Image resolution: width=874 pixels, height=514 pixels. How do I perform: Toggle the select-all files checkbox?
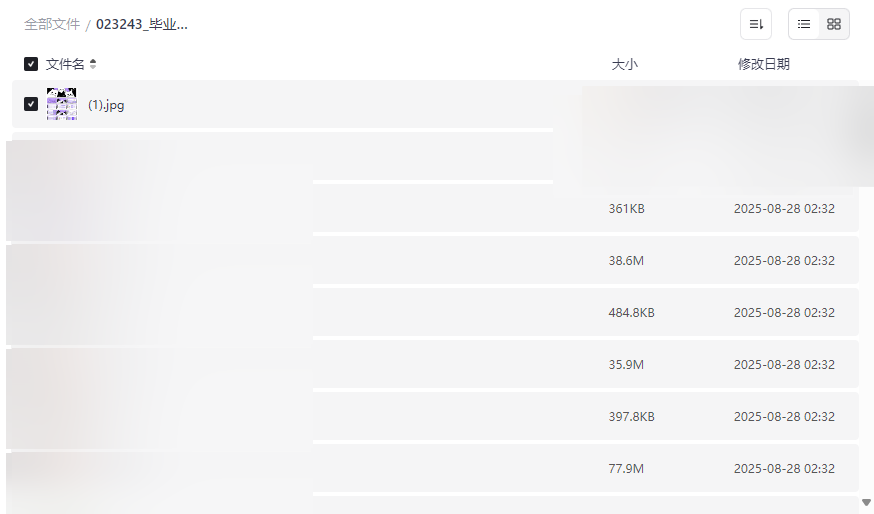pyautogui.click(x=31, y=64)
